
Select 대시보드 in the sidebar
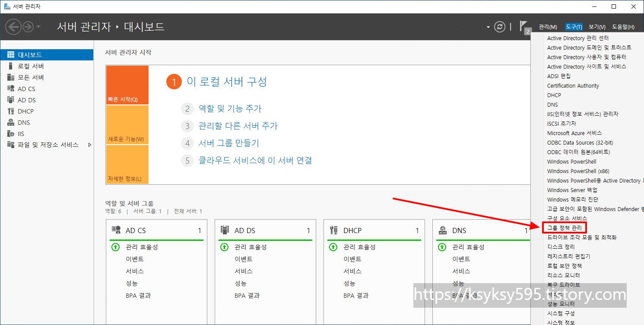(x=47, y=55)
